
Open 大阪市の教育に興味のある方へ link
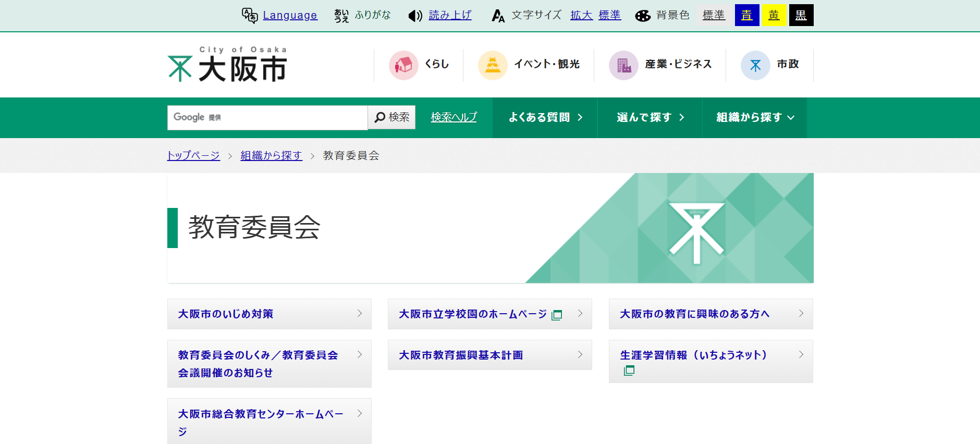694,314
